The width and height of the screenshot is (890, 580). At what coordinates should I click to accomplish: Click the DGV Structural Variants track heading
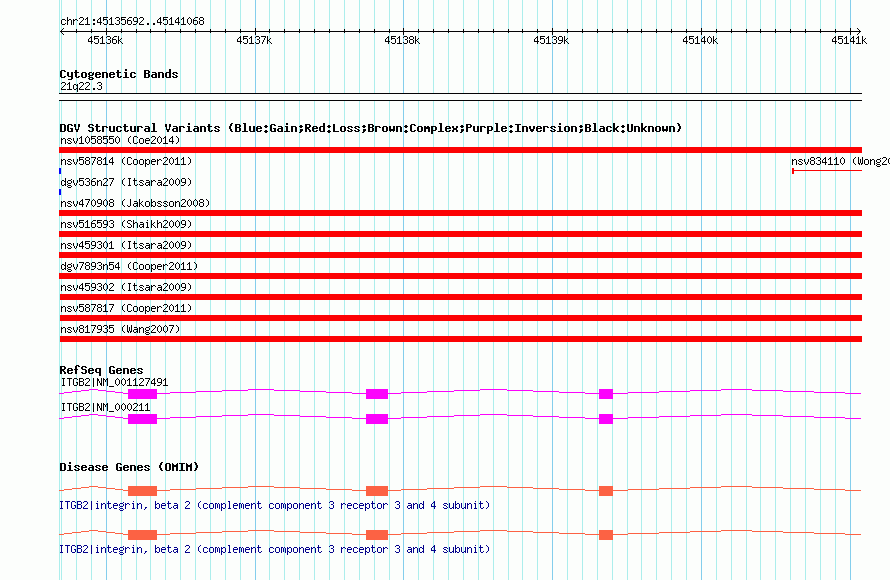(x=371, y=128)
